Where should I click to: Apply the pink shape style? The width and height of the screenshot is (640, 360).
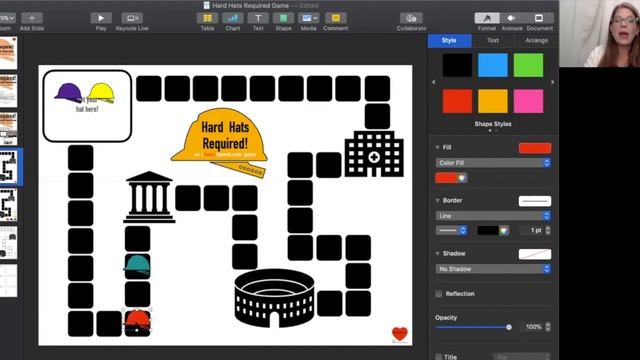pyautogui.click(x=528, y=101)
